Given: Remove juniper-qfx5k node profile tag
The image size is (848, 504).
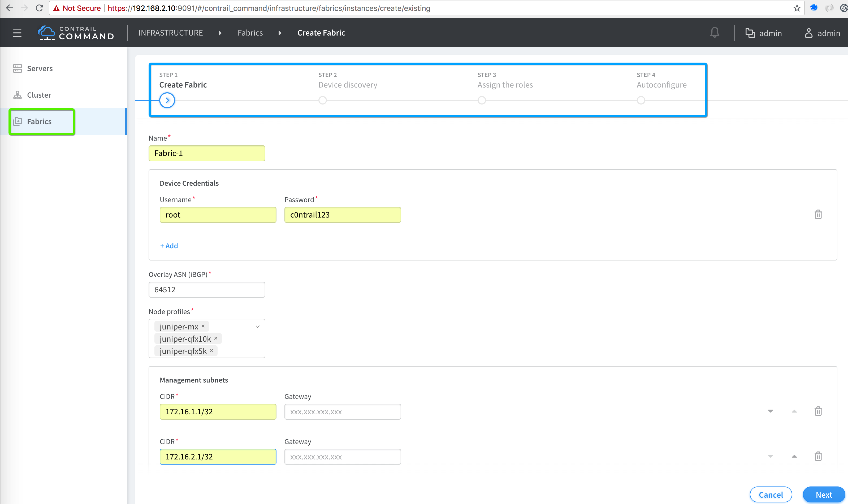Looking at the screenshot, I should tap(211, 350).
